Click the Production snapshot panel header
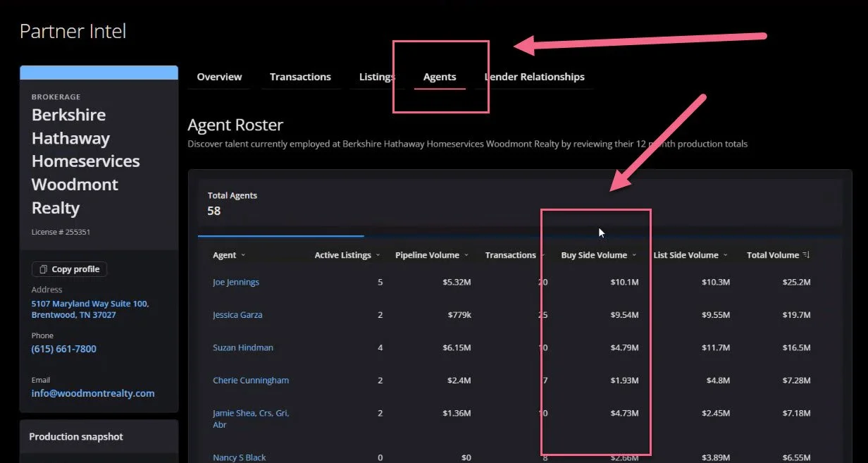This screenshot has width=868, height=463. pyautogui.click(x=99, y=437)
